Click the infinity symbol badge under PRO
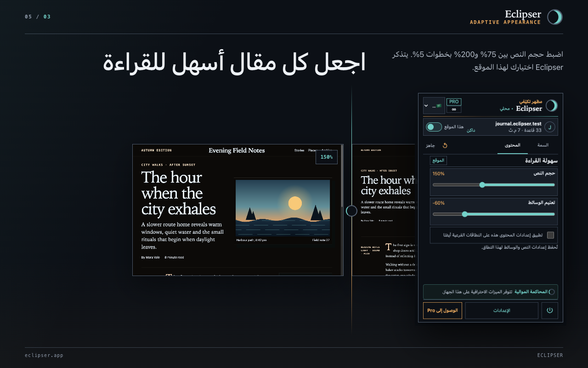This screenshot has width=588, height=368. point(454,109)
